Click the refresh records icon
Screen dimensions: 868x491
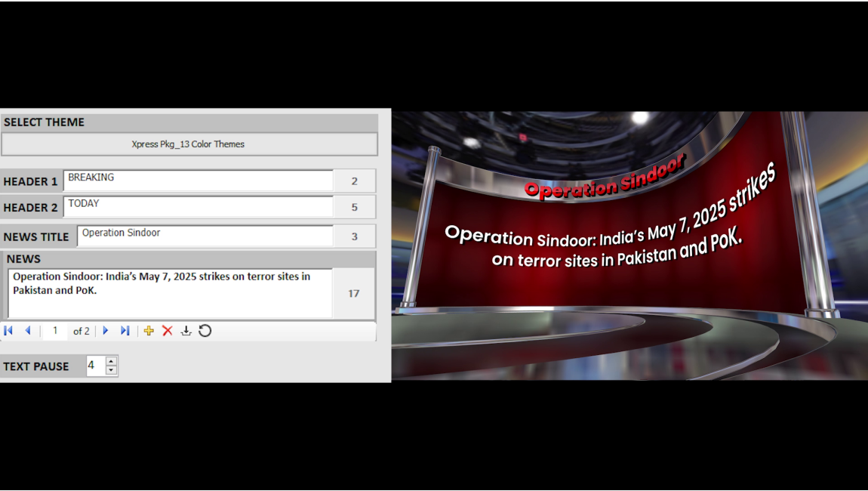coord(205,331)
